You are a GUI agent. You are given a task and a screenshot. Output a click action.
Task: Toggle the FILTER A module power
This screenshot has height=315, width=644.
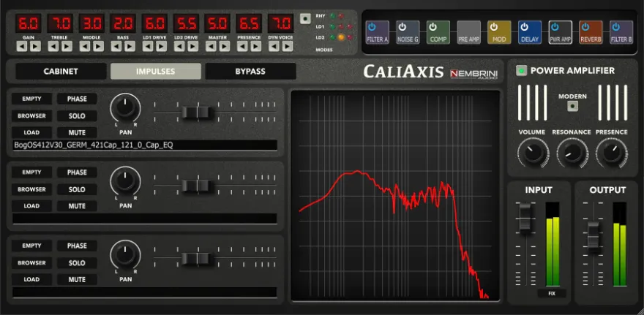tap(372, 26)
